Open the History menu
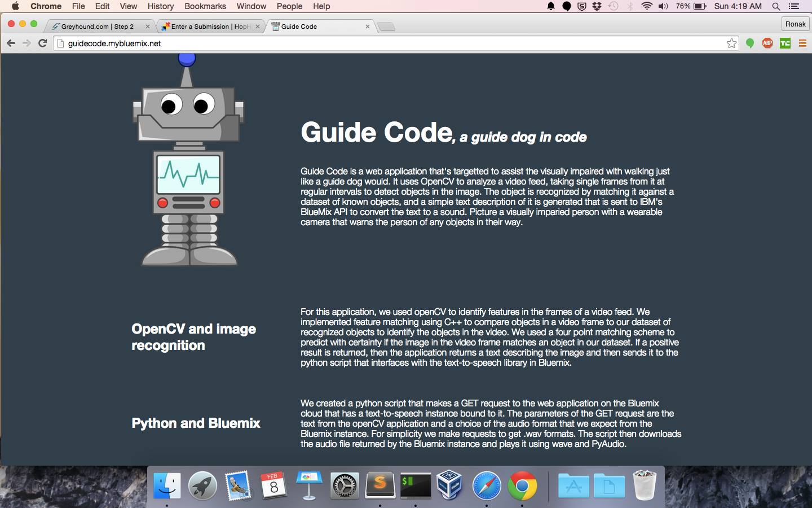The height and width of the screenshot is (508, 812). [161, 6]
